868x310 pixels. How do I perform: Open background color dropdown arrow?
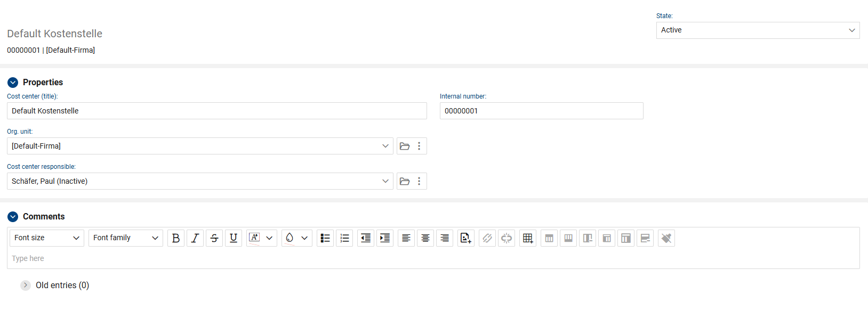pos(304,238)
